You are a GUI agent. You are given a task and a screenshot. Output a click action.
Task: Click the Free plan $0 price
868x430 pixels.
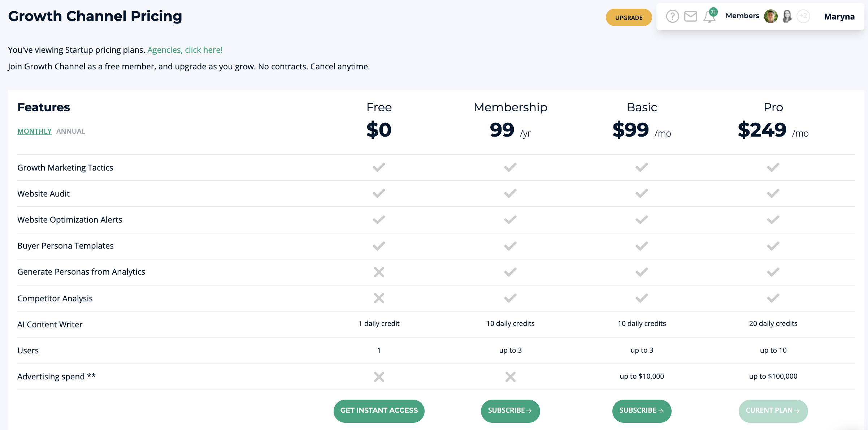coord(379,130)
